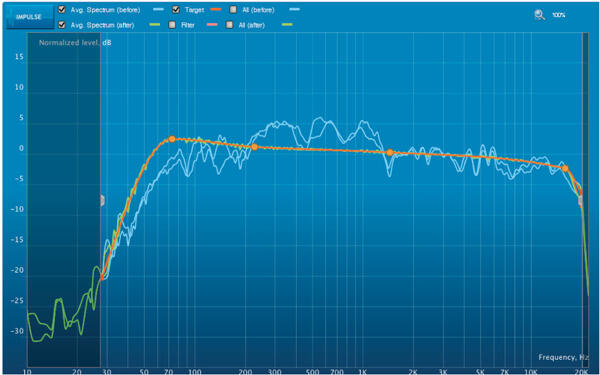
Task: Click the pink swatch beside Filter
Action: [x=212, y=25]
